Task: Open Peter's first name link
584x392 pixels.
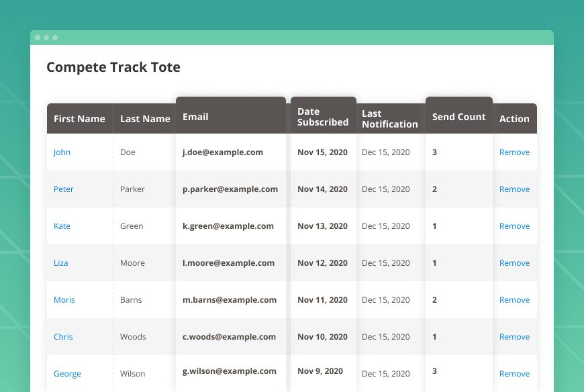Action: [64, 189]
